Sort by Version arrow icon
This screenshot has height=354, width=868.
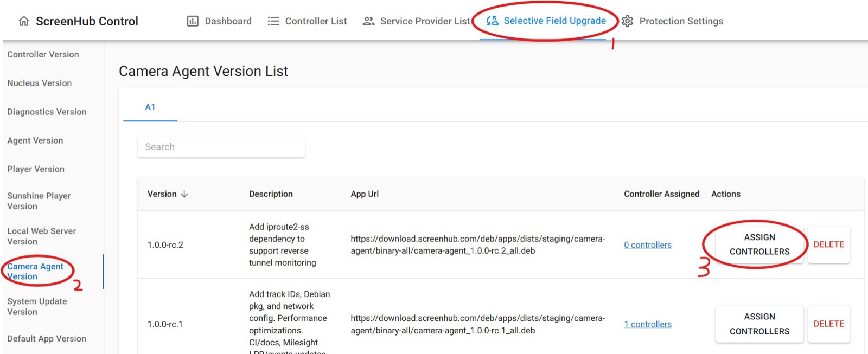click(184, 194)
